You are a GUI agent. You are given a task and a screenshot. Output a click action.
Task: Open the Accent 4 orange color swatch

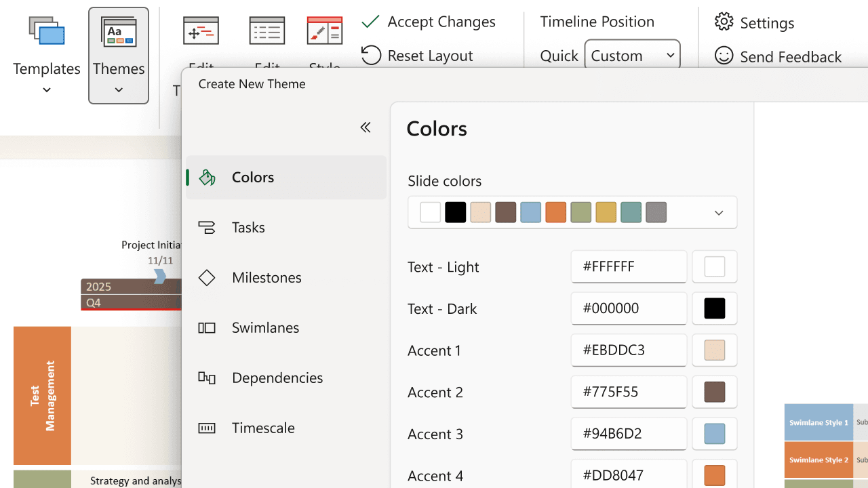(x=715, y=475)
